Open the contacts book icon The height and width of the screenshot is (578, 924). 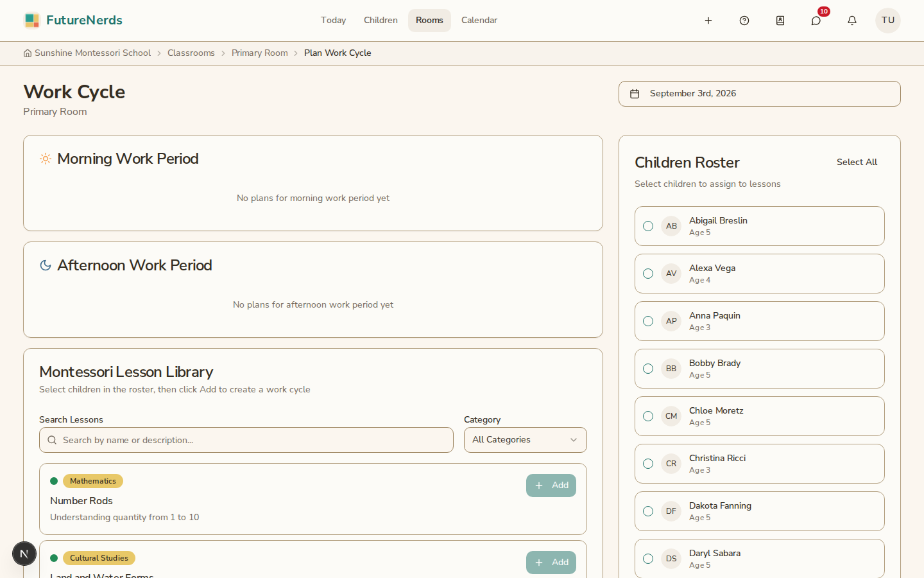(x=780, y=21)
